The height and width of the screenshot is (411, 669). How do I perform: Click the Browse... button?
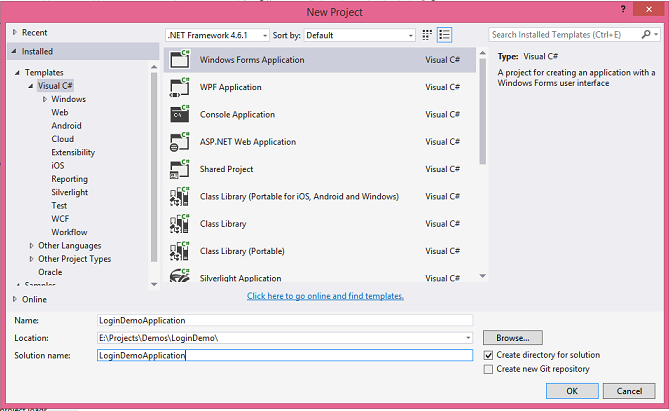click(513, 338)
